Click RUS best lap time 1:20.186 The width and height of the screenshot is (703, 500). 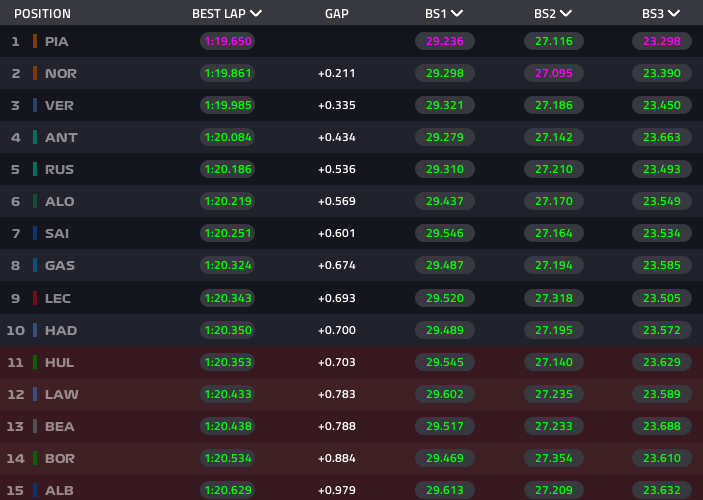click(227, 169)
